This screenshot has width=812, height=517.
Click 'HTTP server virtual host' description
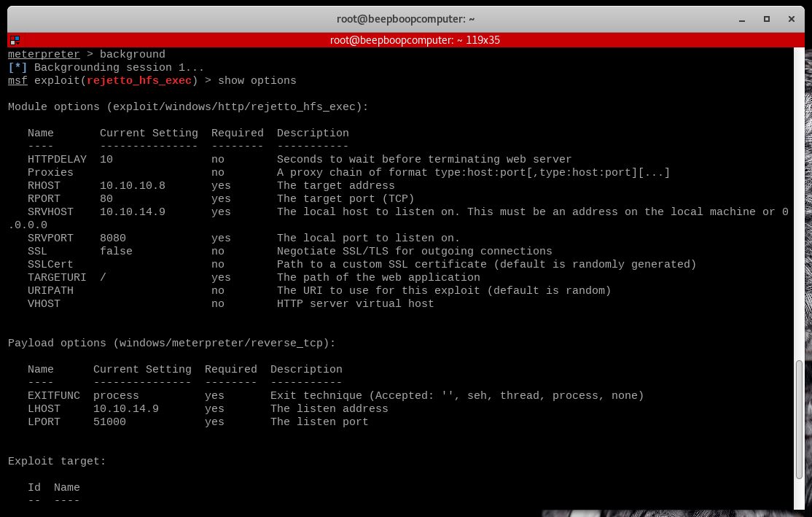[355, 303]
